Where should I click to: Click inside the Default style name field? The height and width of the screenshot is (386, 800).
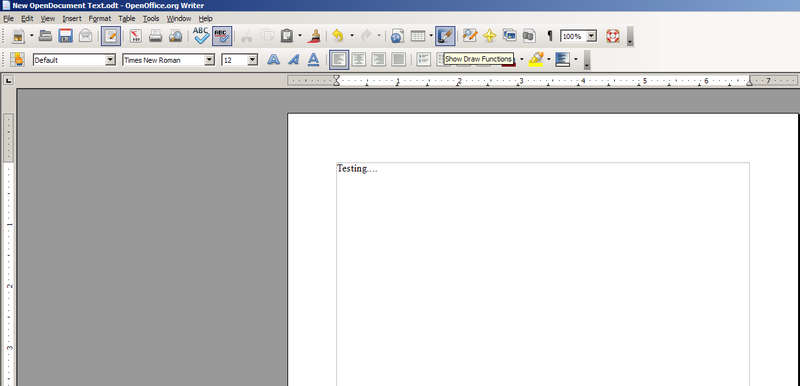[x=69, y=60]
